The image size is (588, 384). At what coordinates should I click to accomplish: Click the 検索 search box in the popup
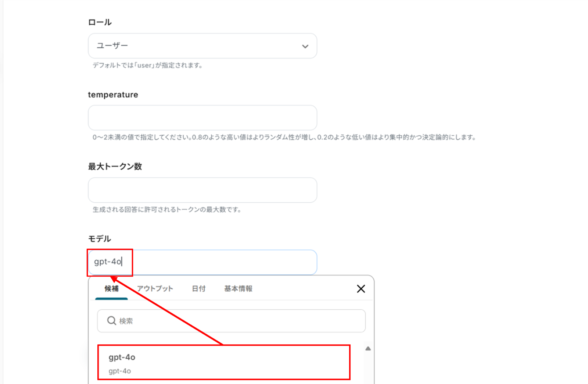(231, 321)
